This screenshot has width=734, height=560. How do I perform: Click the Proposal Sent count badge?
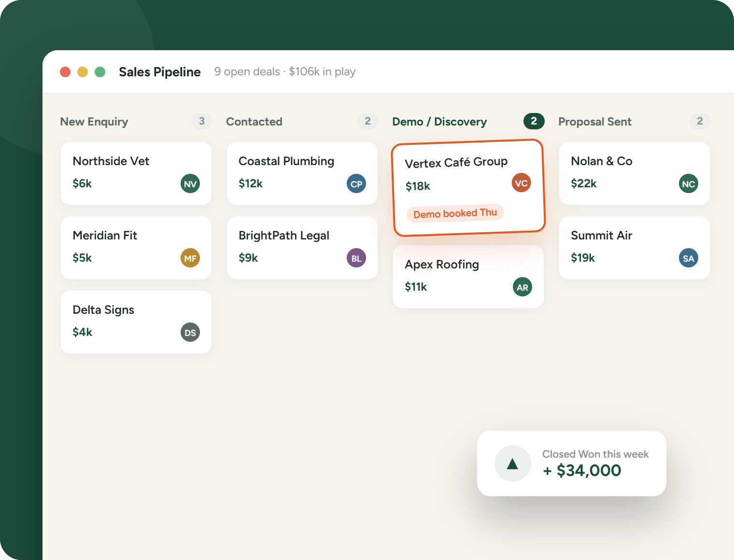click(700, 121)
